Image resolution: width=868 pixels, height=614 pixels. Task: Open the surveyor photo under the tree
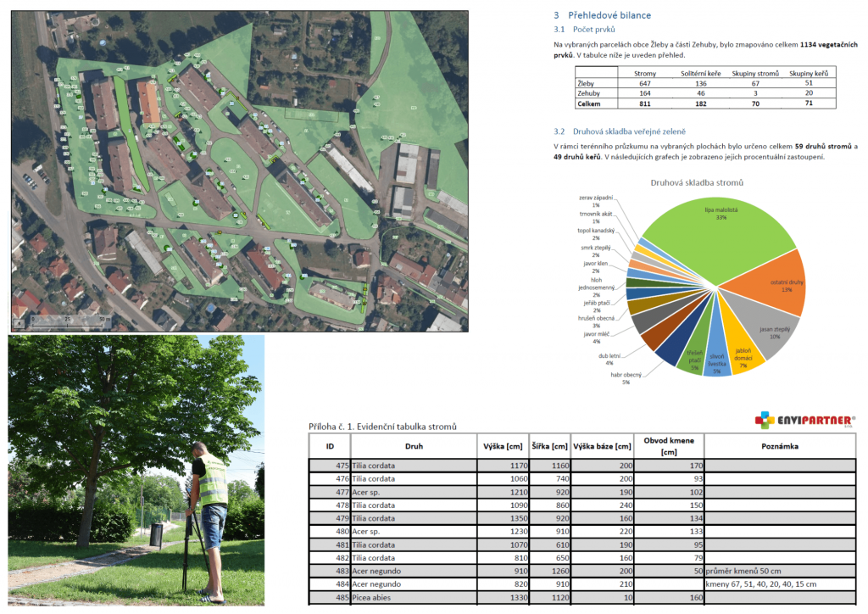pos(136,470)
